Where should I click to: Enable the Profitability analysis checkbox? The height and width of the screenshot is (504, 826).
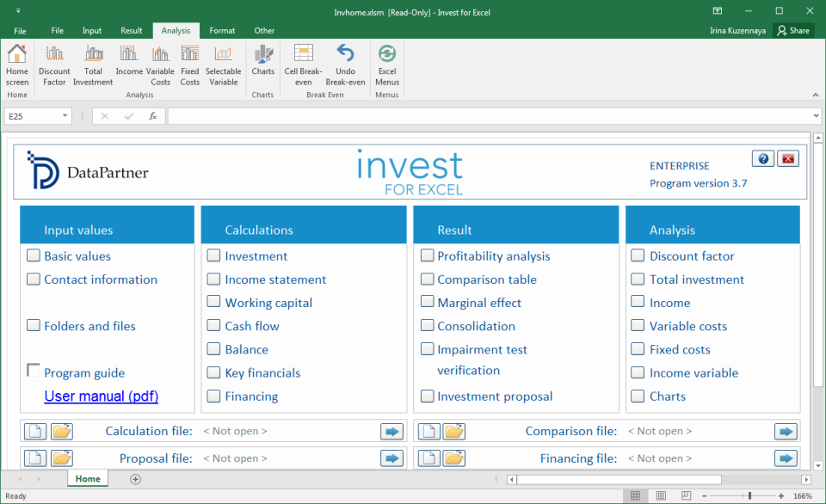427,255
